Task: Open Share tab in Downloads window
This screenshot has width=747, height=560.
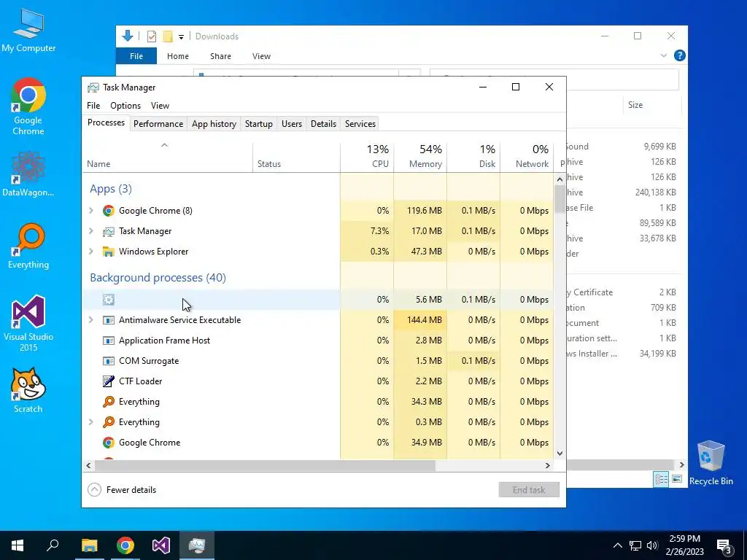Action: click(x=220, y=56)
